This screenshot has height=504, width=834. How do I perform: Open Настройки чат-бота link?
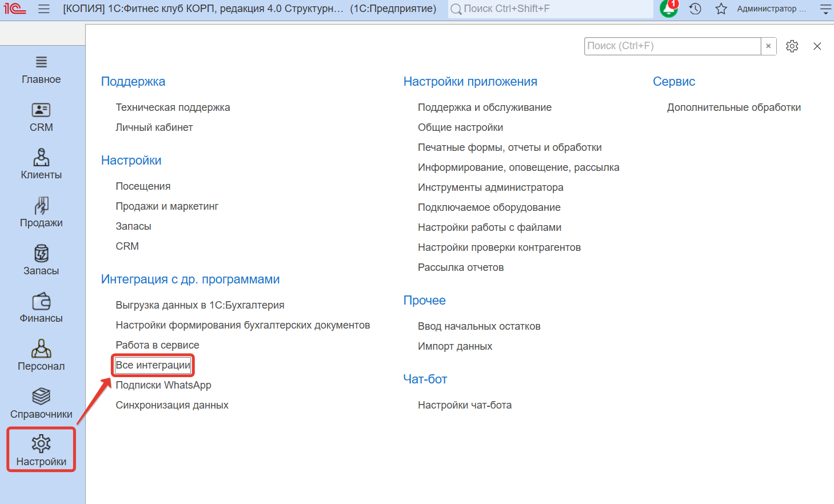coord(464,405)
